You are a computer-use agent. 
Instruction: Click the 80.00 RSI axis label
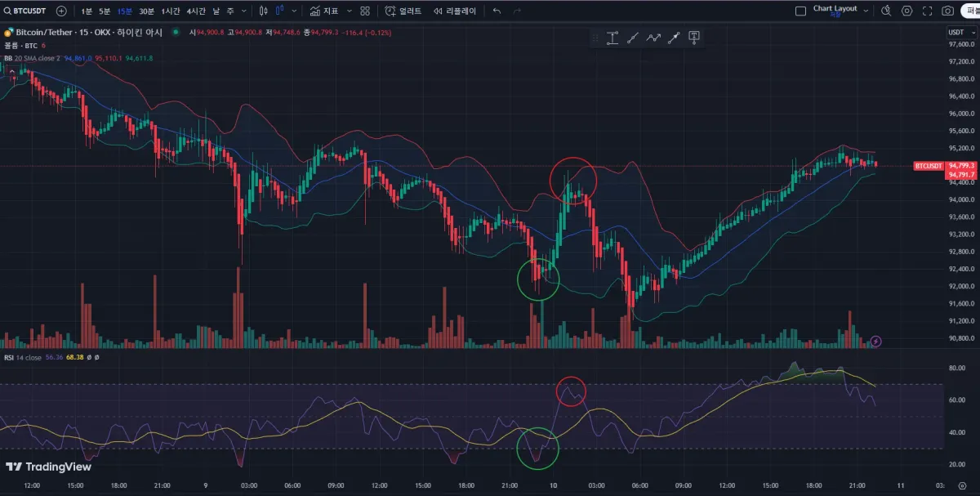point(957,369)
